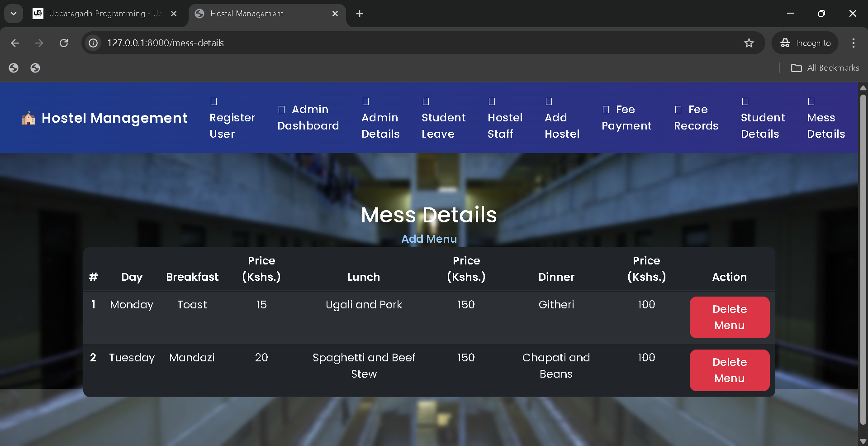Delete Tuesday's menu entry
Viewport: 868px width, 446px height.
729,370
